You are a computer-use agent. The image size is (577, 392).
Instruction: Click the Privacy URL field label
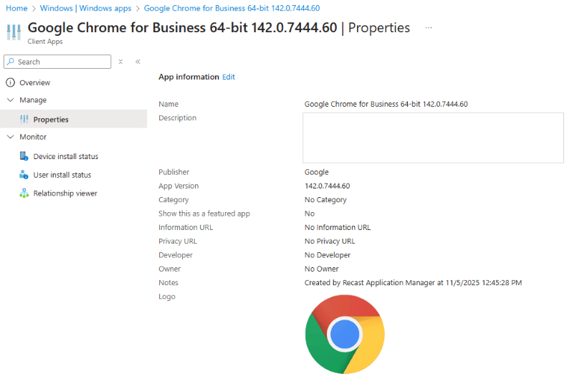click(178, 241)
